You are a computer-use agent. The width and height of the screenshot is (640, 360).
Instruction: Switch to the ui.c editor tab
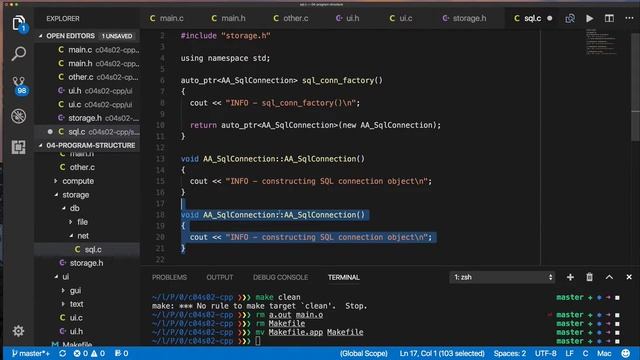[401, 18]
